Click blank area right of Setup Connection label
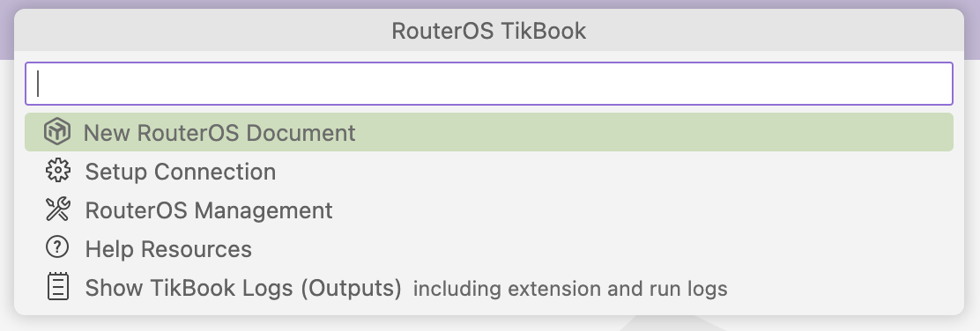980x331 pixels. point(612,171)
